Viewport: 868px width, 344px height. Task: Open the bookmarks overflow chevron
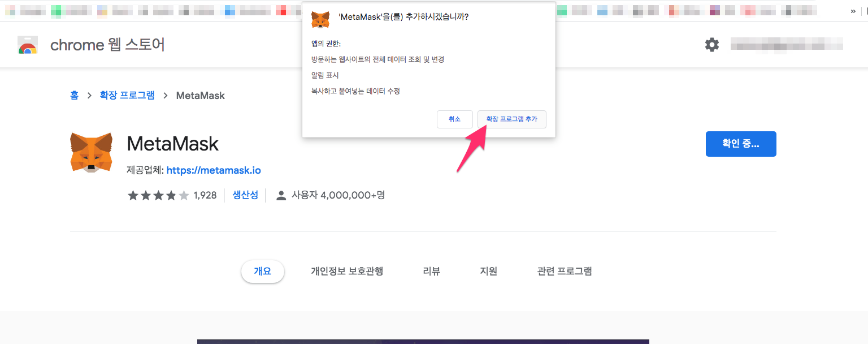(853, 11)
